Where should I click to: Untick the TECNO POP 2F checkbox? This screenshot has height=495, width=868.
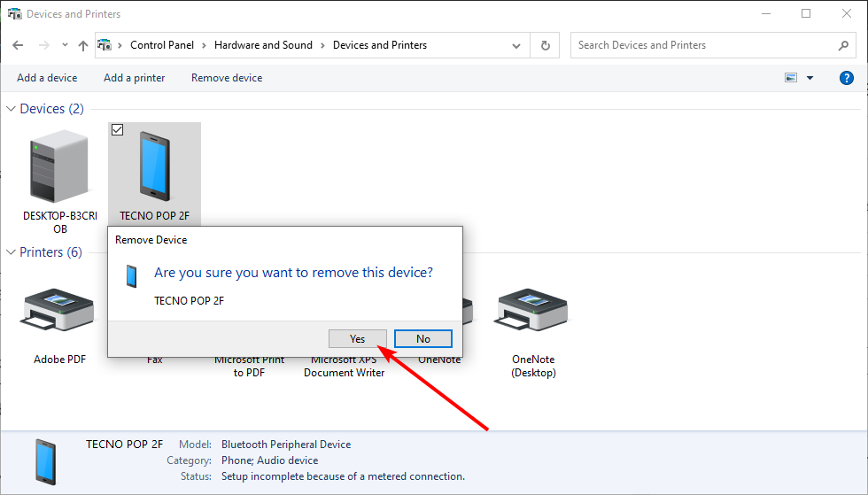pos(117,130)
